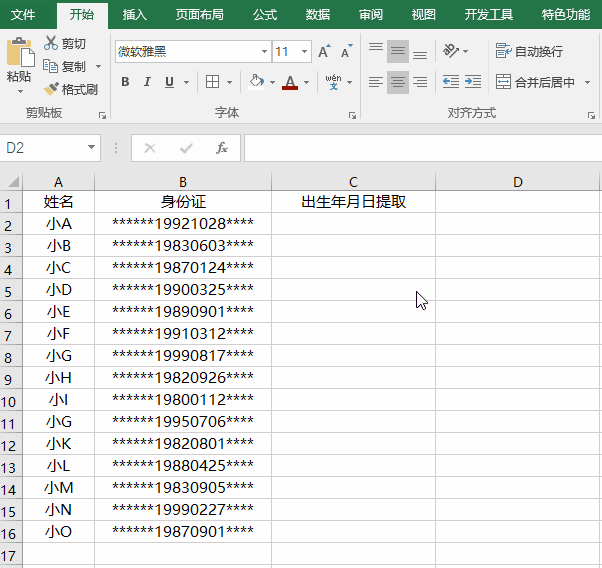This screenshot has width=602, height=568.
Task: Toggle 合并后居中 merge and center
Action: (x=536, y=82)
